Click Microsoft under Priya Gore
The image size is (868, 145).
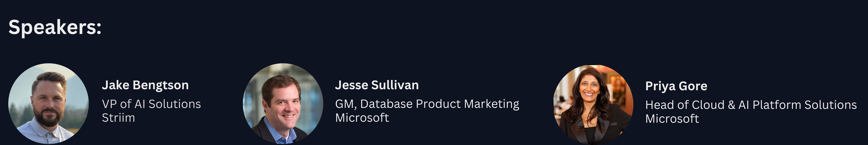point(672,119)
